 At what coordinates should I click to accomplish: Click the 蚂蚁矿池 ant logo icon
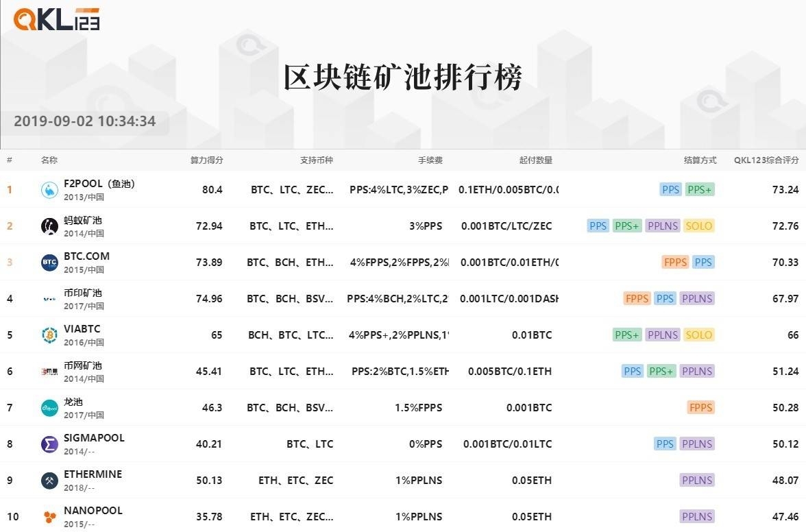(49, 226)
